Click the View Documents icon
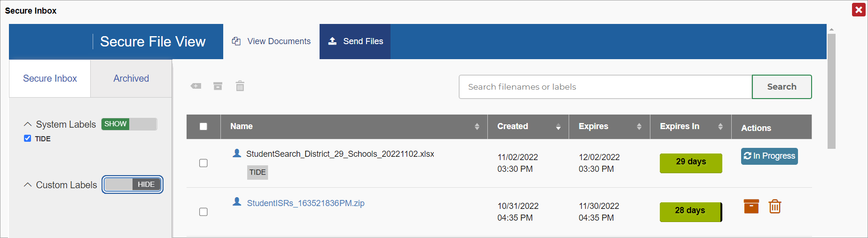The image size is (868, 238). [236, 41]
